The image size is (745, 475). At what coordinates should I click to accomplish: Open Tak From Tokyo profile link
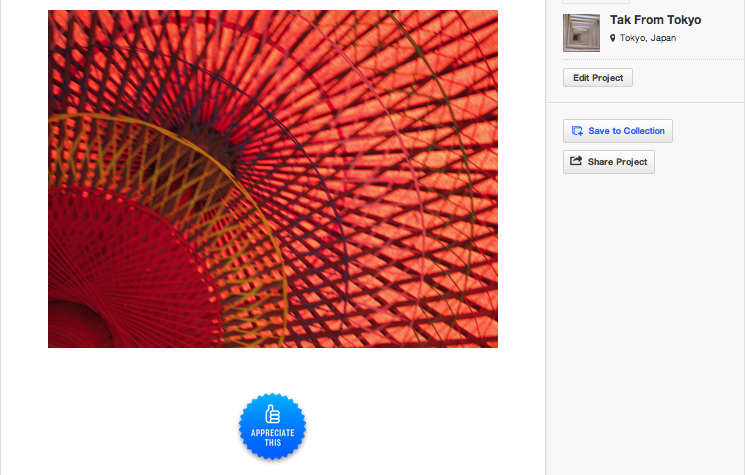655,20
